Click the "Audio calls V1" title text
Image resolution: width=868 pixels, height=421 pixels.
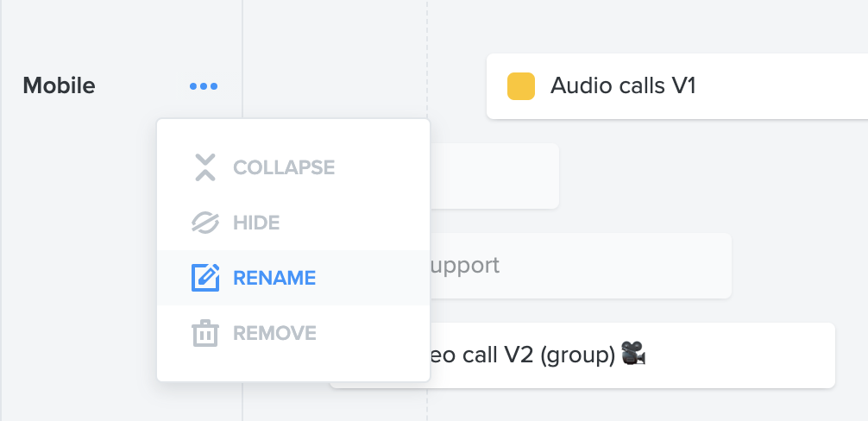(x=623, y=86)
